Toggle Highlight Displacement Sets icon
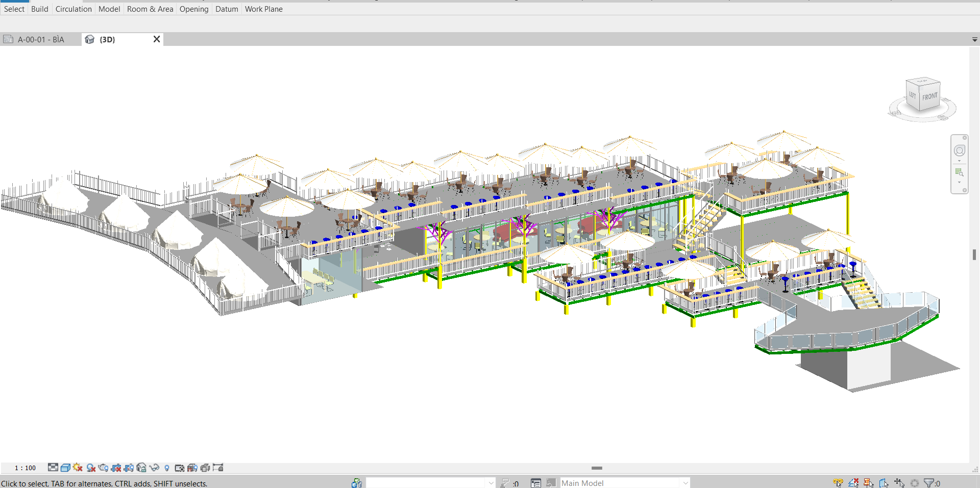The image size is (980, 488). [x=205, y=467]
